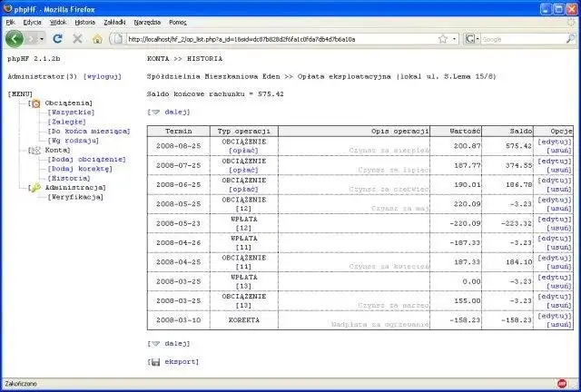The image size is (581, 392).
Task: Click the date 2008-05-25 cell
Action: (x=179, y=204)
